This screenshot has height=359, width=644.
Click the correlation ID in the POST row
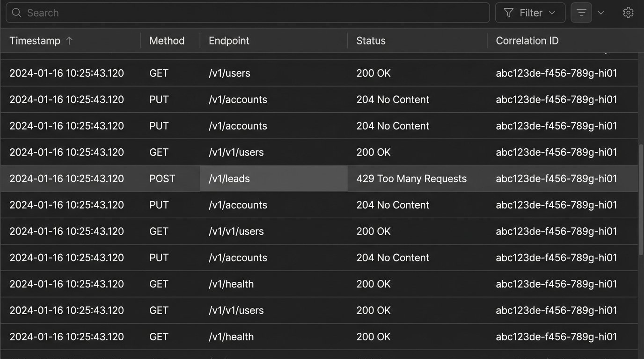pos(556,179)
